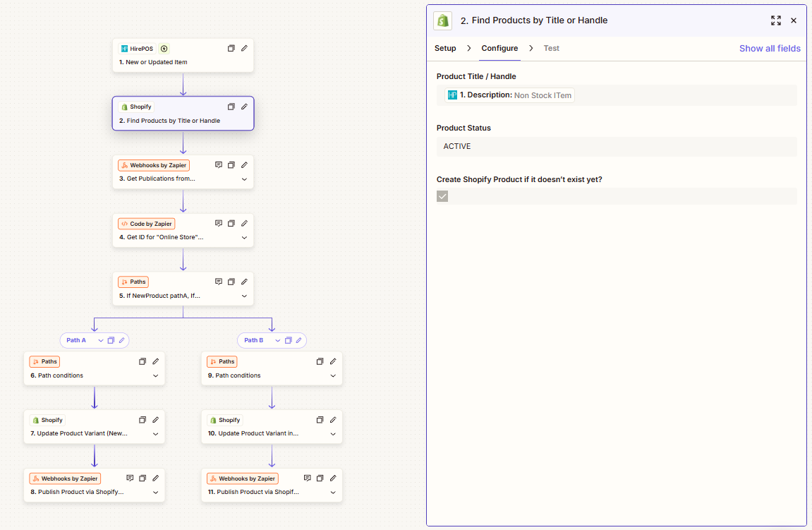812x530 pixels.
Task: Duplicate step 7 Update Product Variant
Action: (143, 420)
